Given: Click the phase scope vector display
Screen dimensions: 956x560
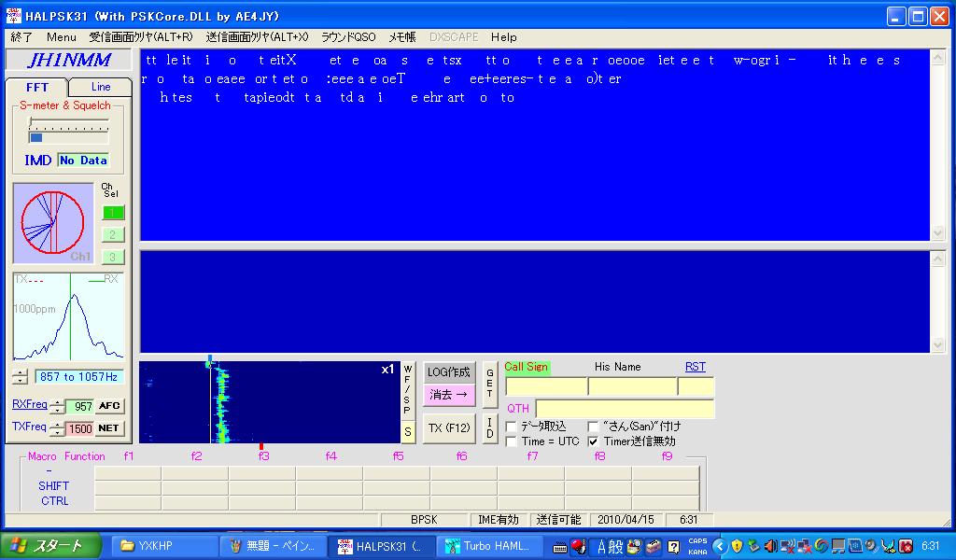Looking at the screenshot, I should point(53,223).
